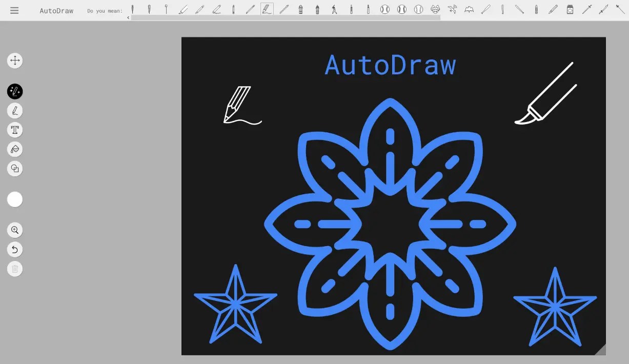Click the matchstick suggestion icon
Viewport: 629px width, 364px height.
(x=570, y=9)
